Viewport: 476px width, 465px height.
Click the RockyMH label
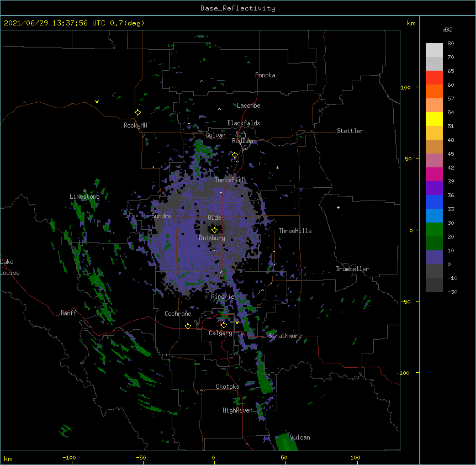(x=135, y=125)
